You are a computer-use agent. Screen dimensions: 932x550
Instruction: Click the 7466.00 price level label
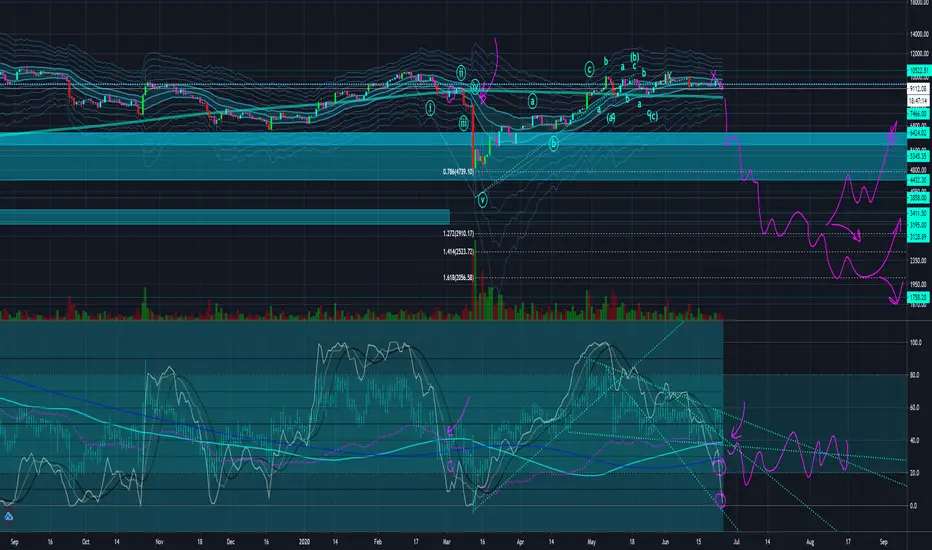pyautogui.click(x=918, y=114)
